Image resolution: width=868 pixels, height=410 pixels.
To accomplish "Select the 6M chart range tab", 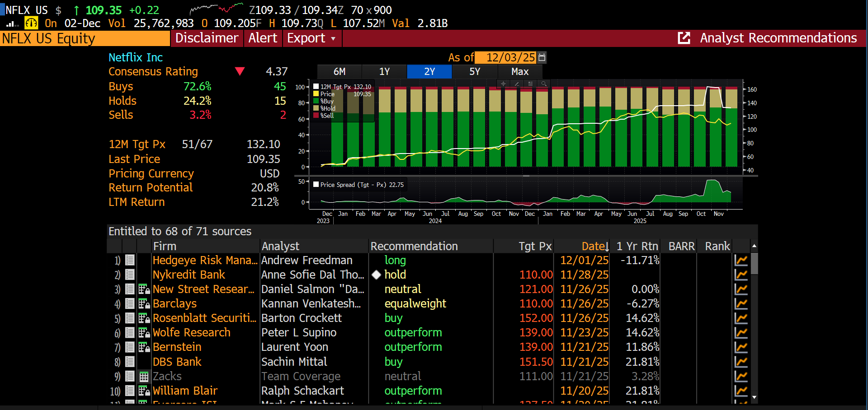I will point(339,72).
